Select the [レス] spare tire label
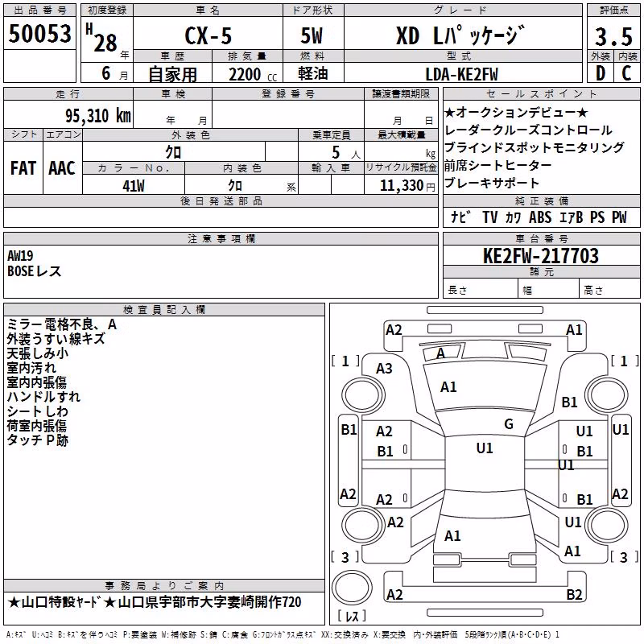The width and height of the screenshot is (644, 644). (x=352, y=616)
